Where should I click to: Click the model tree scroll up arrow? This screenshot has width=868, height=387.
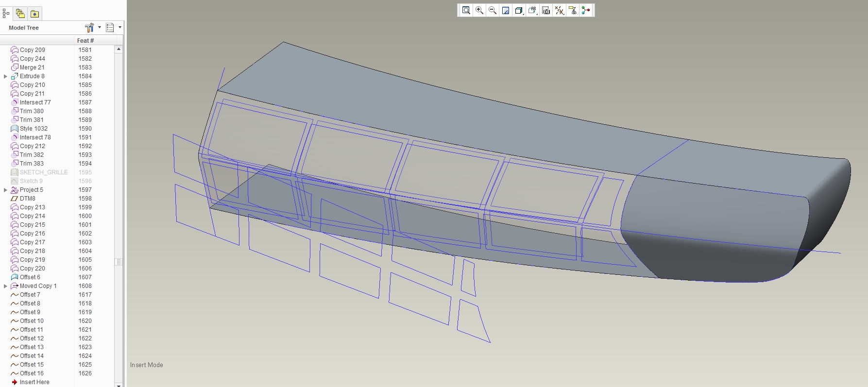(x=119, y=49)
